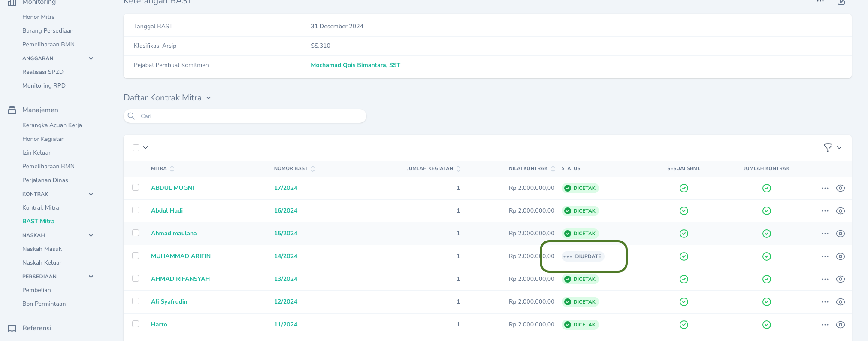Open MUHAMMAD ARIFIN mitra link
The image size is (868, 341).
(x=181, y=256)
